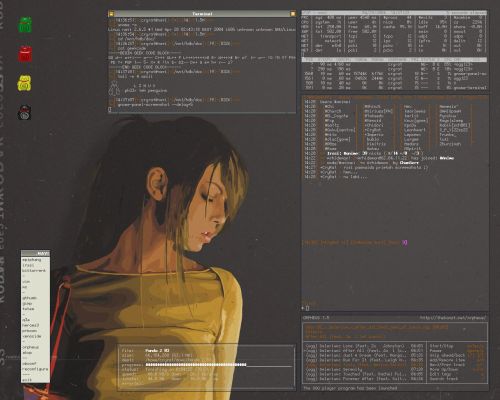
Task: Click the Terminal window's top-right corner button
Action: point(293,14)
